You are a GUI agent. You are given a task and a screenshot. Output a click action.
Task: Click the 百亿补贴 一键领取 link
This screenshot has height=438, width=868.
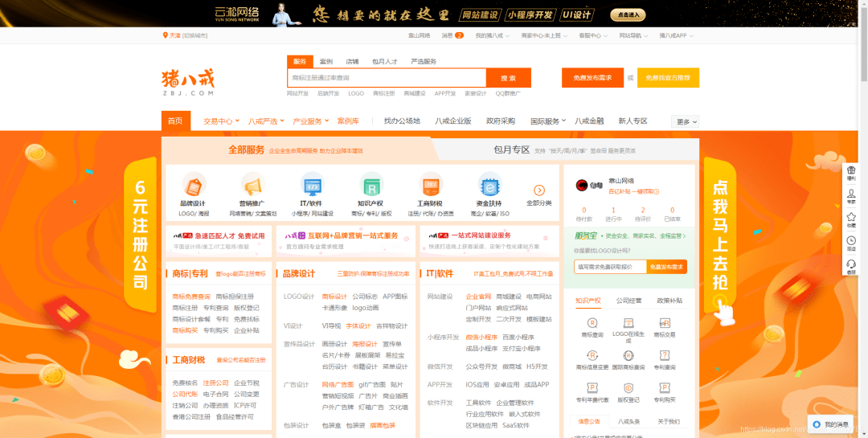tap(634, 191)
